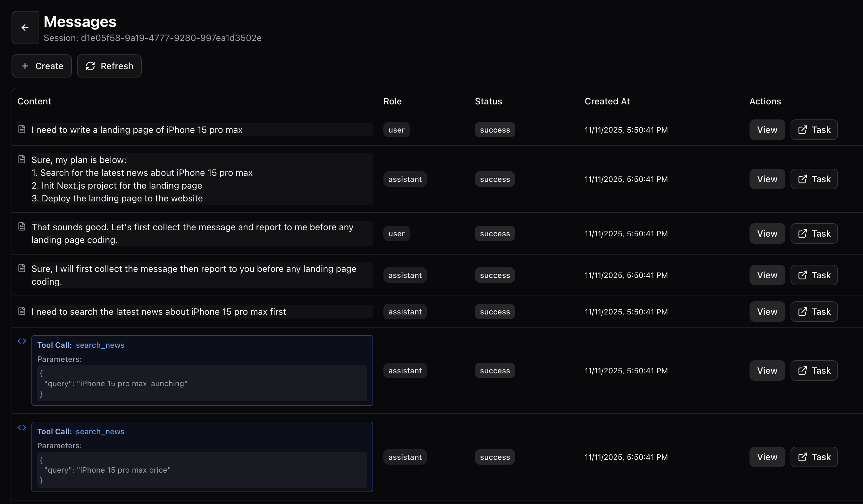Click the external-link icon on the first Task button
The image size is (863, 504).
click(803, 129)
